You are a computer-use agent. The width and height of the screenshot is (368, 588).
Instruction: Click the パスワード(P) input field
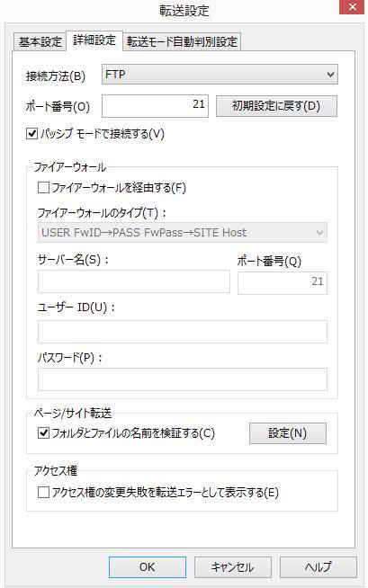click(183, 379)
